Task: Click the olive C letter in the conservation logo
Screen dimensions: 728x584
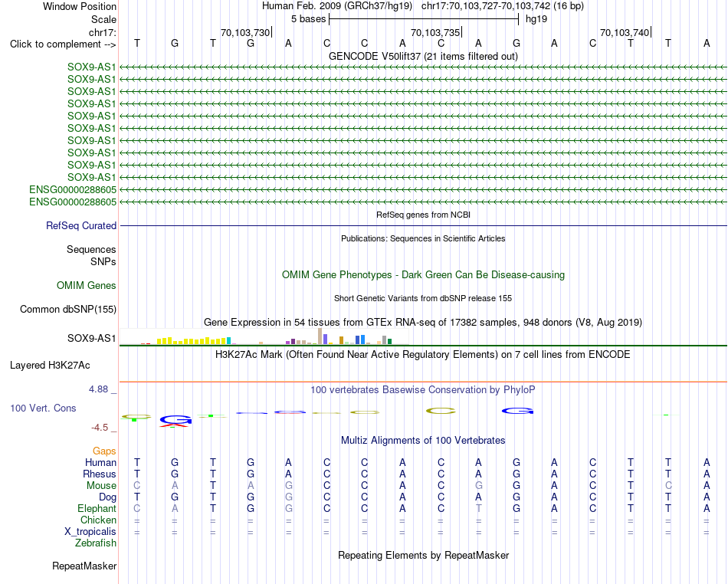Action: [441, 411]
